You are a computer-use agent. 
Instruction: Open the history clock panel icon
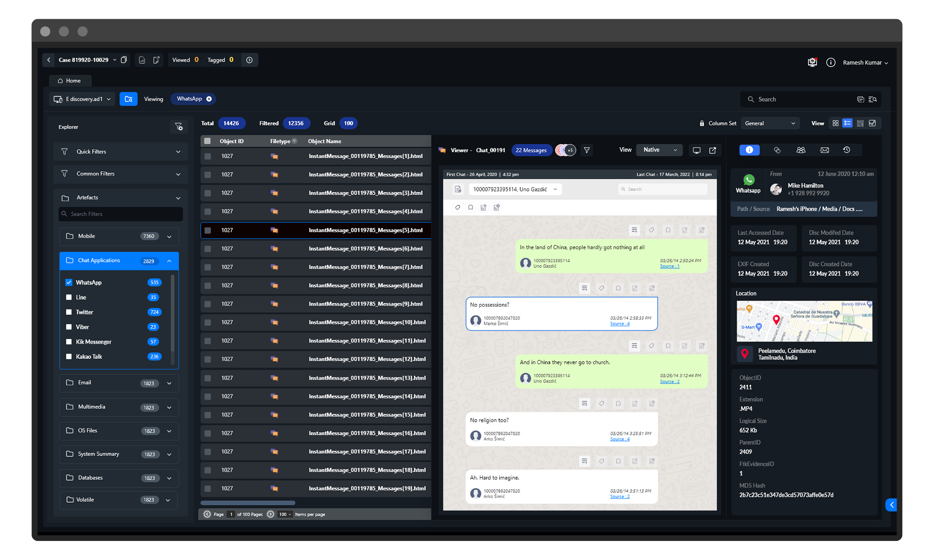847,150
